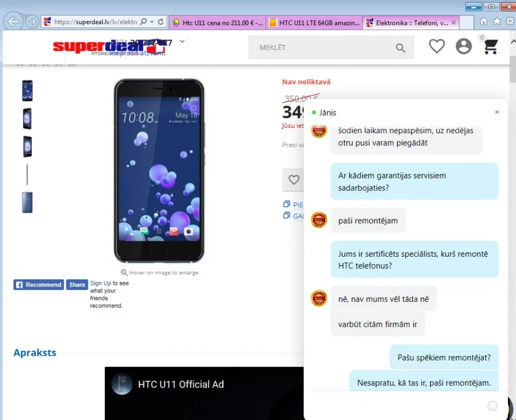Open the emoji picker in chat
516x420 pixels.
click(492, 406)
